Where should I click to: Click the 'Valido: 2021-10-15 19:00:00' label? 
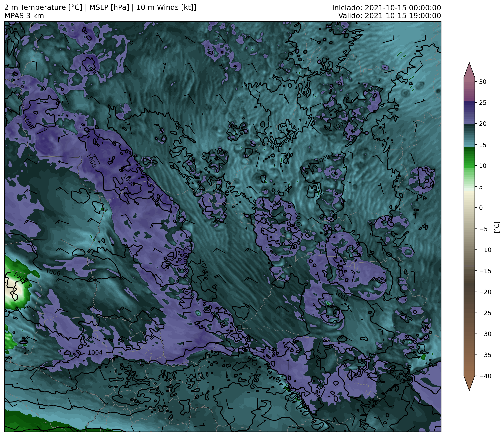tap(390, 16)
